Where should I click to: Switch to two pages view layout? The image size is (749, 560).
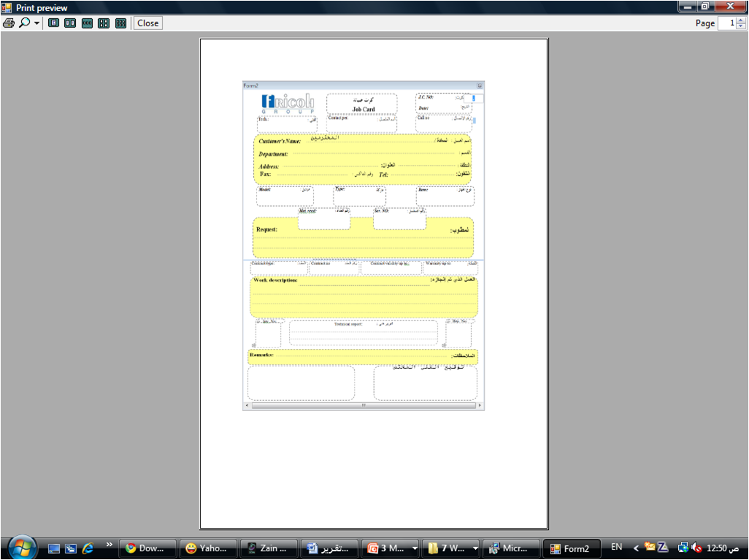pos(70,23)
